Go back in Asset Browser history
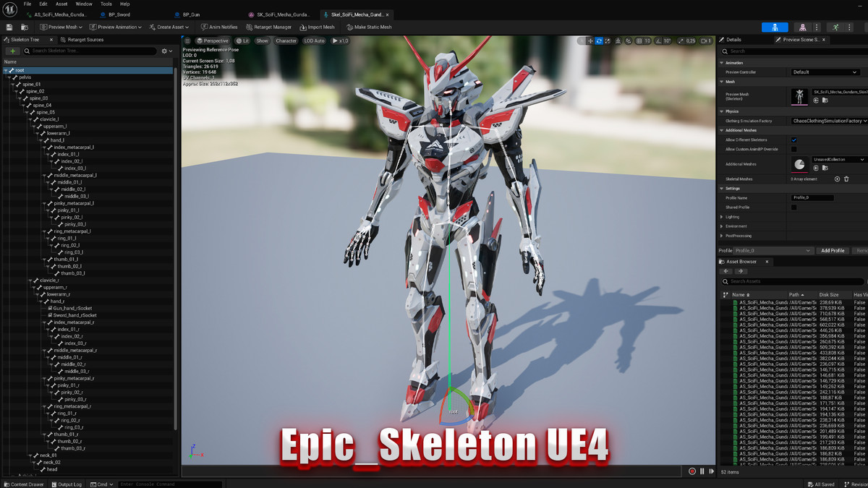This screenshot has height=488, width=868. click(x=727, y=271)
